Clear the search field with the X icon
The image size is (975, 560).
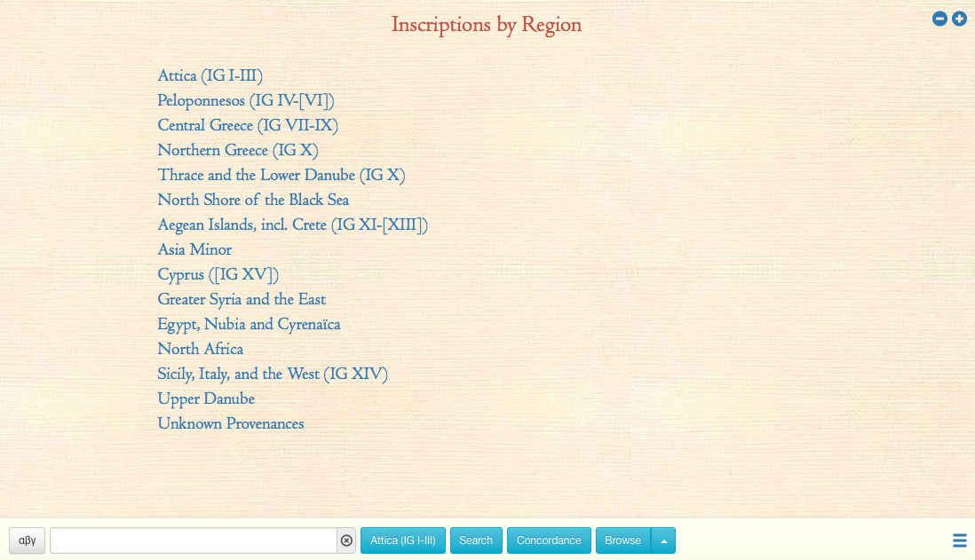pyautogui.click(x=346, y=540)
